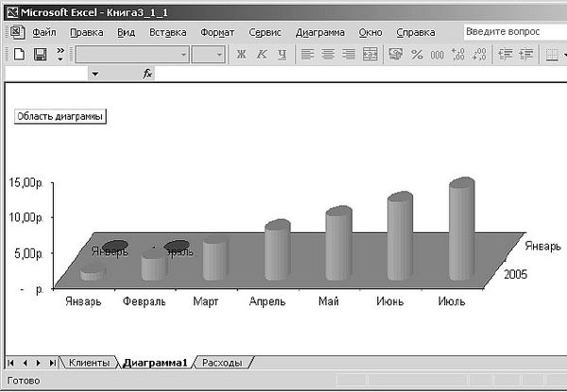Viewport: 567px width, 392px height.
Task: Click the merge and center icon
Action: 370,55
